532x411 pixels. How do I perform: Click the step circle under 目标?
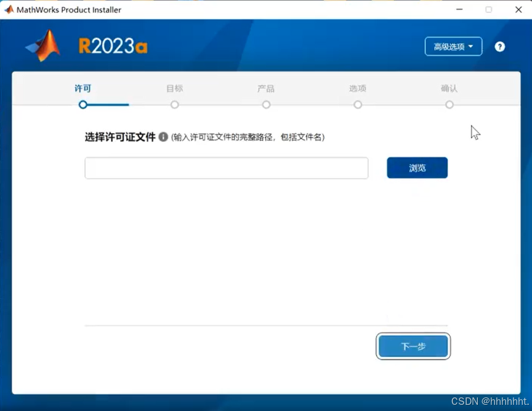point(175,105)
